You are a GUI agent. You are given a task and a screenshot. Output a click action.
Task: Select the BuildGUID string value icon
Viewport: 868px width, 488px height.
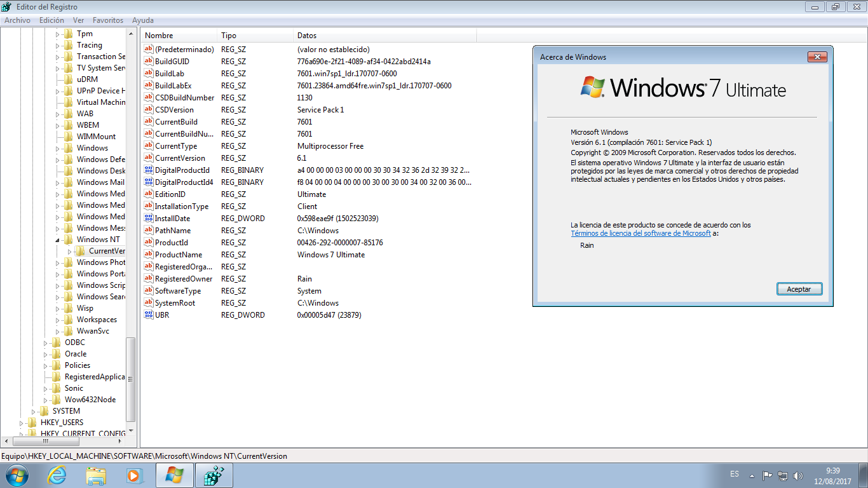(149, 62)
